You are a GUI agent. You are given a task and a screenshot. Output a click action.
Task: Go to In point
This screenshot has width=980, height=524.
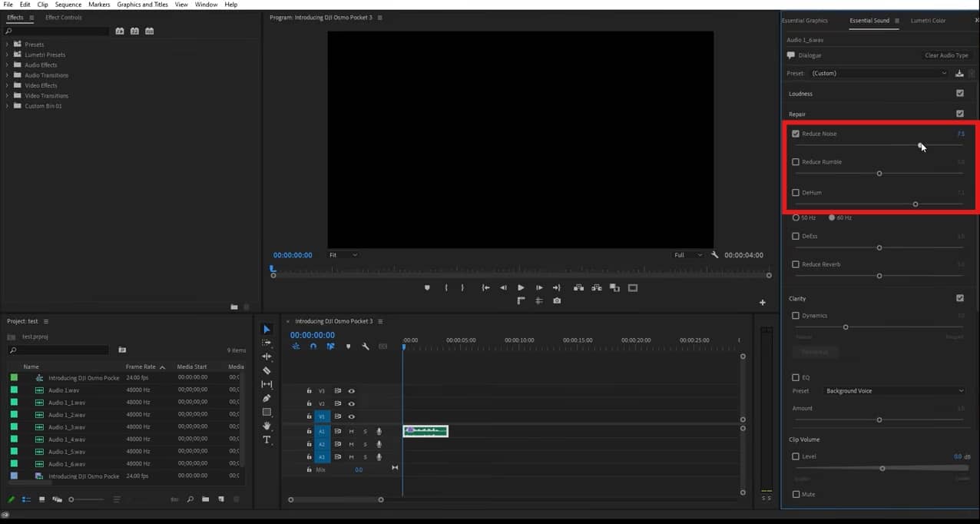[x=485, y=288]
